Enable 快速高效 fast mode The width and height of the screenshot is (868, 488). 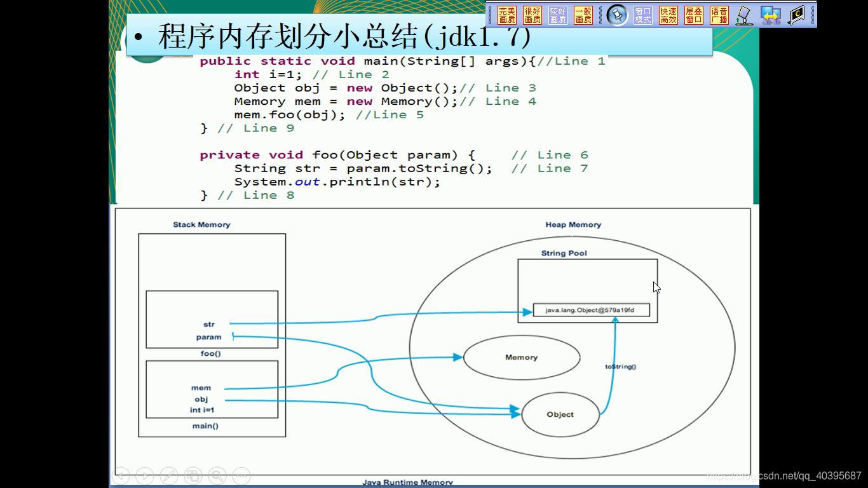coord(668,15)
